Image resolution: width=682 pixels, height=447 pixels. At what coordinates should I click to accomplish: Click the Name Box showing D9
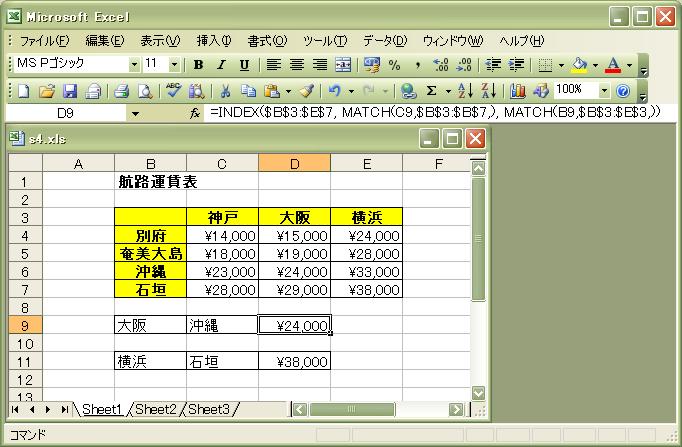click(66, 114)
